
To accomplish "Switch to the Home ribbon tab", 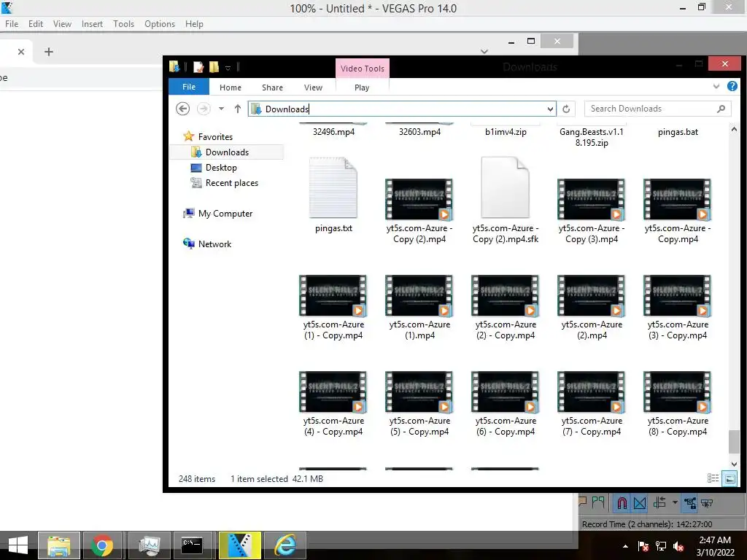I will [231, 87].
